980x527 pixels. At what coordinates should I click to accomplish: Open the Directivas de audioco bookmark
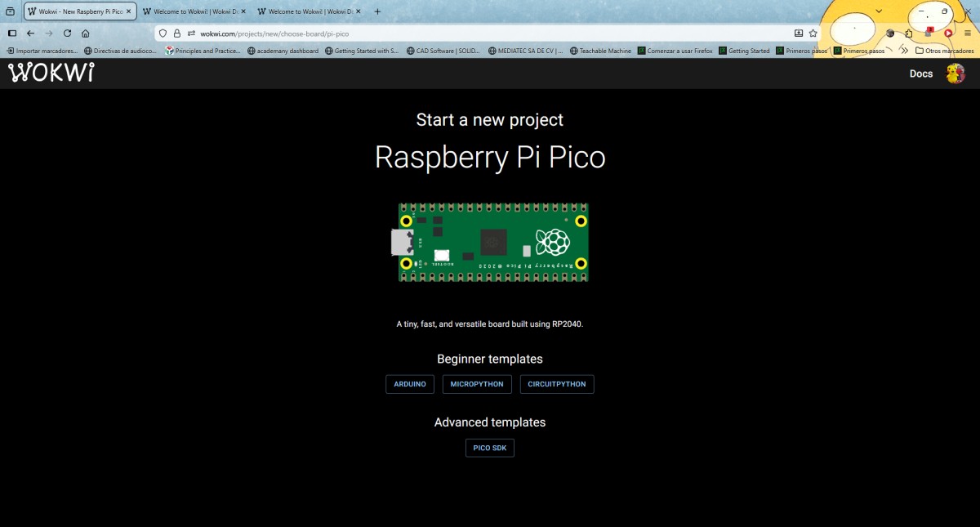120,51
